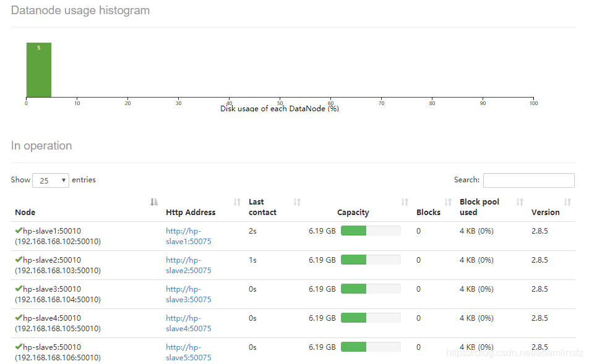Click version 2.8.5 in hp-slave1 row
This screenshot has width=589, height=364.
(540, 231)
